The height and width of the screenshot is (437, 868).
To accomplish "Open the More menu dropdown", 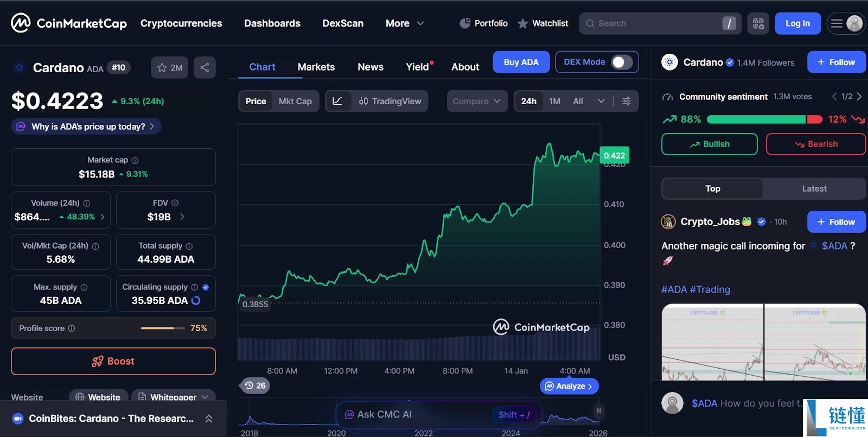I will coord(405,23).
